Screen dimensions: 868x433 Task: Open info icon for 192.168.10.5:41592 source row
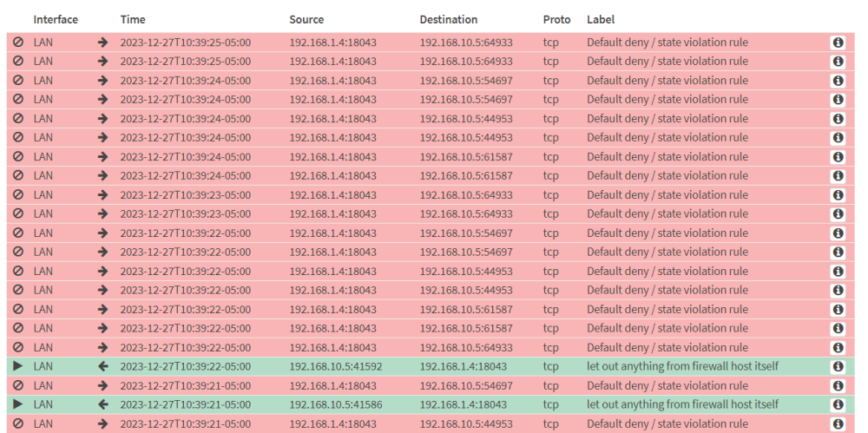coord(838,366)
